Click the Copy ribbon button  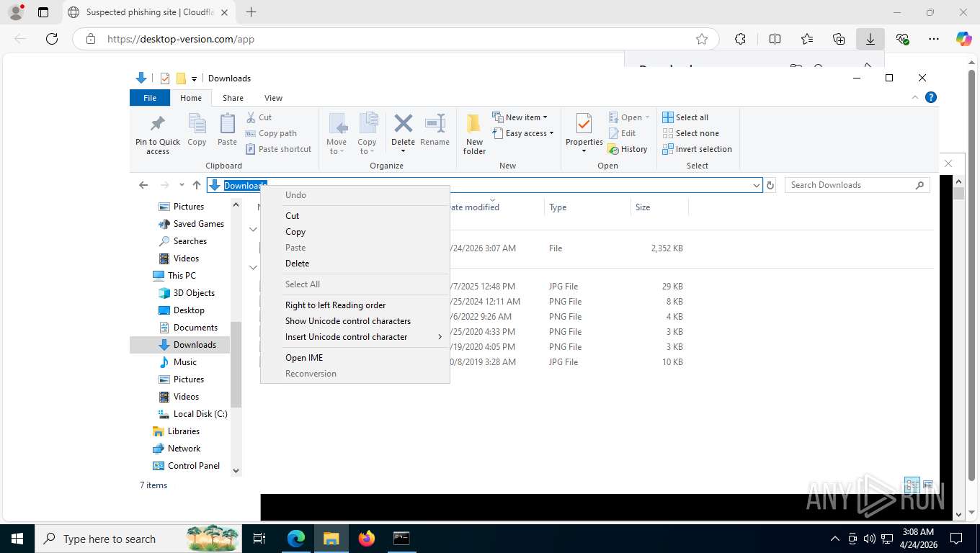coord(197,130)
